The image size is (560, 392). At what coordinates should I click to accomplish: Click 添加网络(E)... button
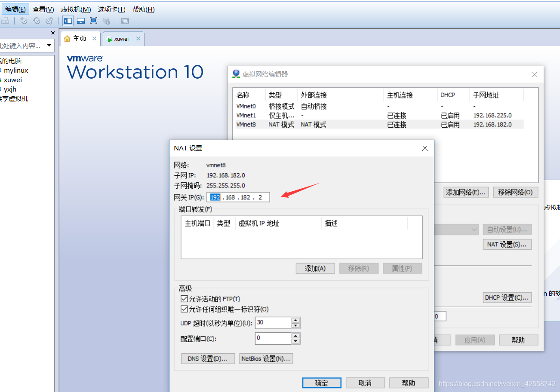tap(466, 192)
